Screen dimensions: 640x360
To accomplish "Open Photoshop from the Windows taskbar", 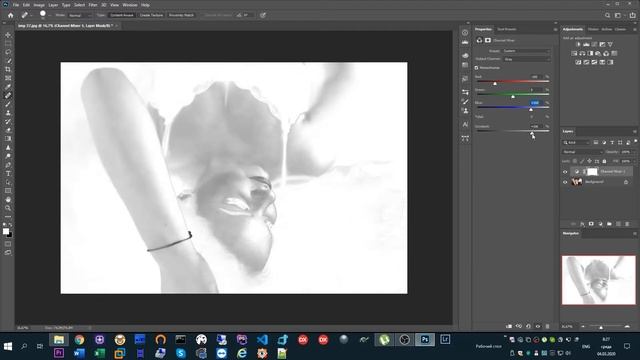I will point(425,340).
